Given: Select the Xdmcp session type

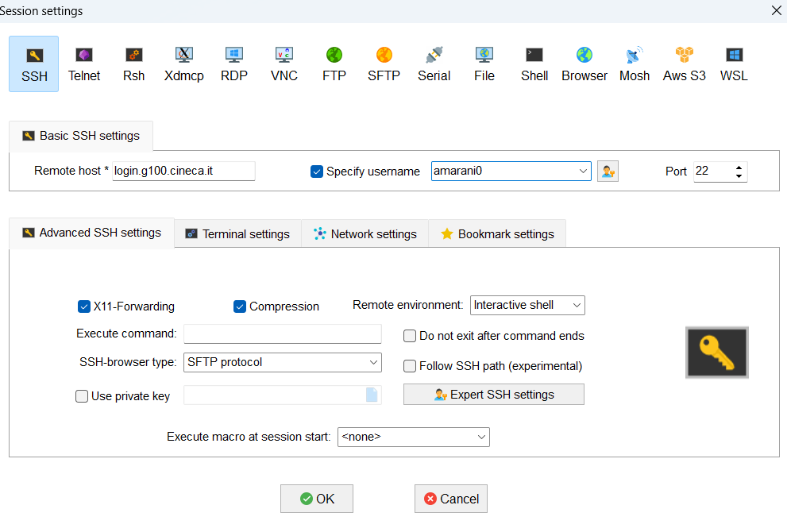Looking at the screenshot, I should pos(183,64).
